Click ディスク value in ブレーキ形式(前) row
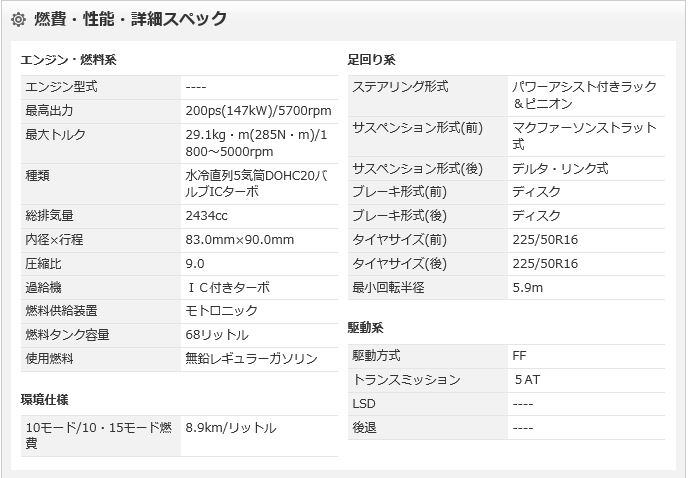 pos(537,192)
